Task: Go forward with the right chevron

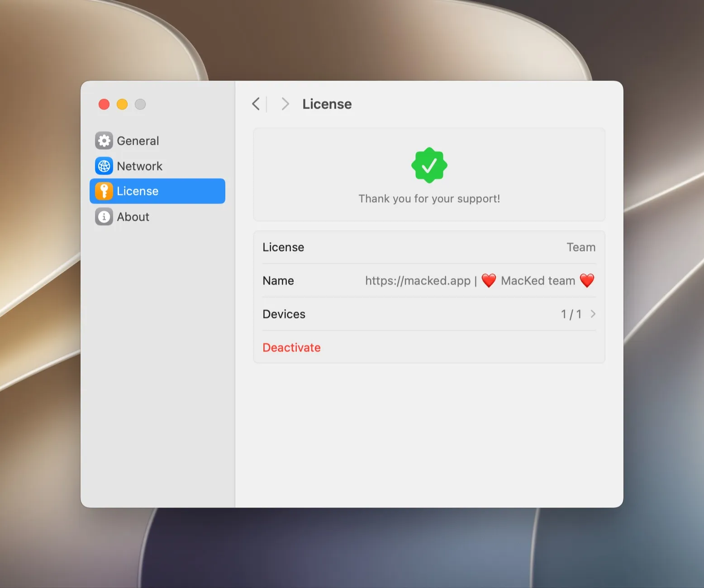Action: [x=285, y=104]
